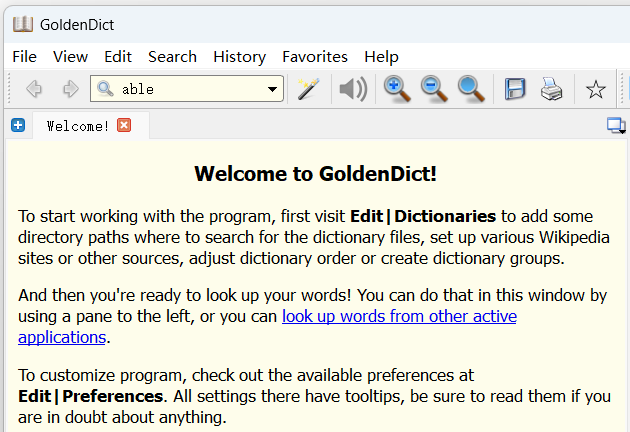
Task: Click the magic wand scan popup icon
Action: click(x=308, y=90)
